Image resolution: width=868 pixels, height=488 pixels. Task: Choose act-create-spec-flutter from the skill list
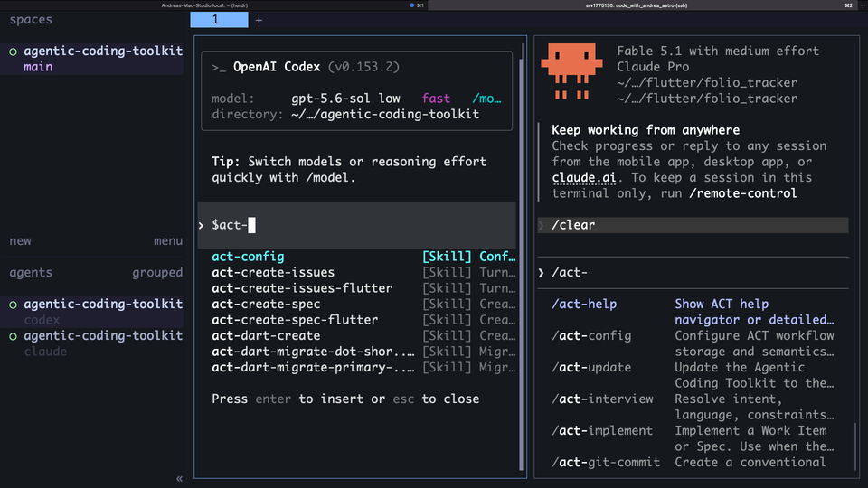coord(363,320)
